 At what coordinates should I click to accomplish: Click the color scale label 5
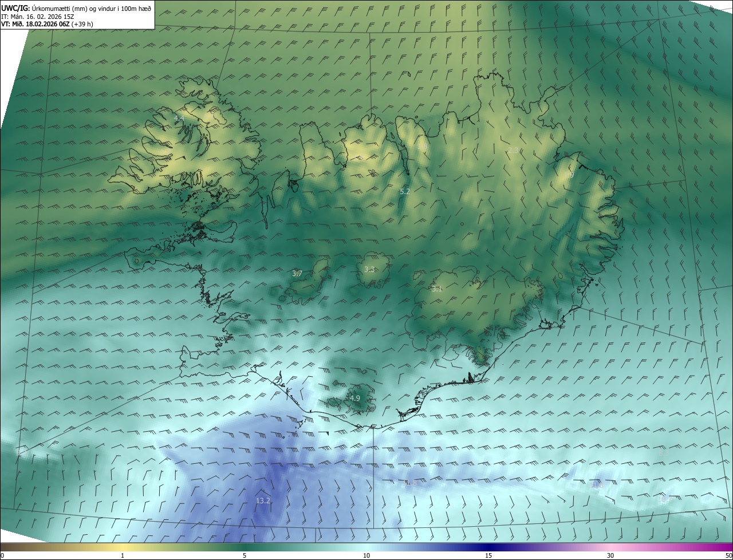[x=245, y=555]
